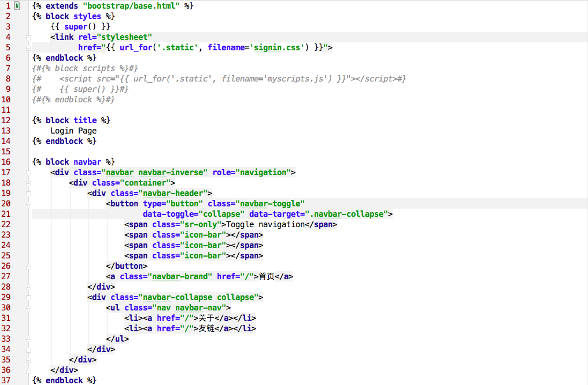Click line number 9 in the gutter

pyautogui.click(x=8, y=89)
